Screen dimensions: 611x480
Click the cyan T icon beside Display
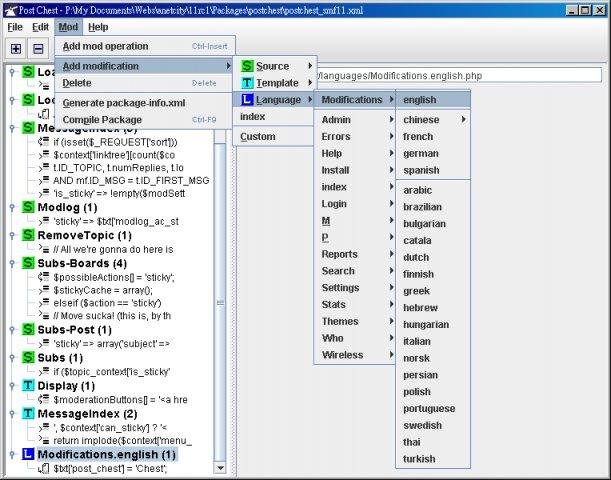tap(28, 385)
